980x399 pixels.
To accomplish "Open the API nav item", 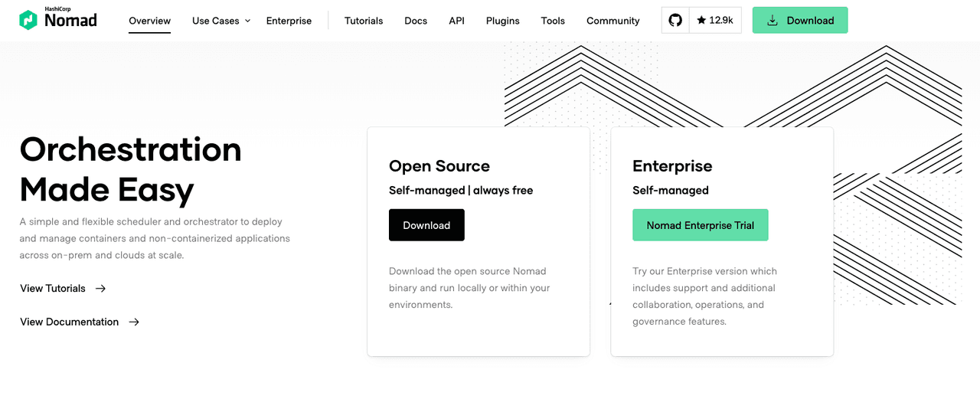I will pos(456,21).
